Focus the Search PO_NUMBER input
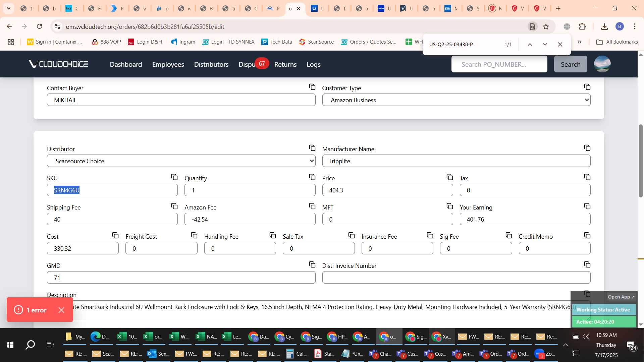Image resolution: width=644 pixels, height=362 pixels. point(499,64)
